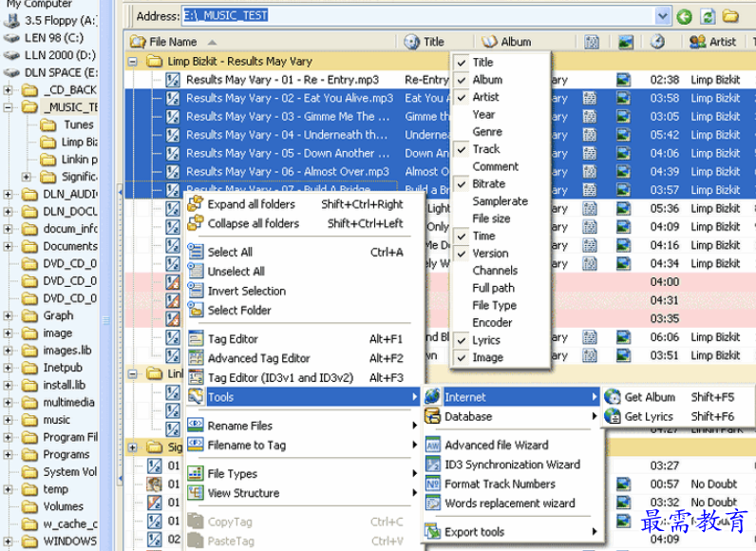The image size is (756, 551).
Task: Click the clock time column header icon
Action: click(x=657, y=42)
